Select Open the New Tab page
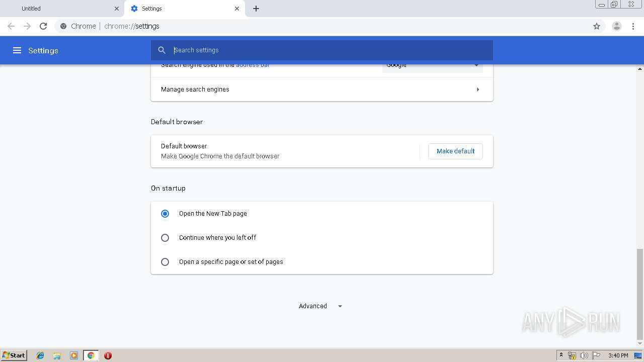 pos(165,214)
